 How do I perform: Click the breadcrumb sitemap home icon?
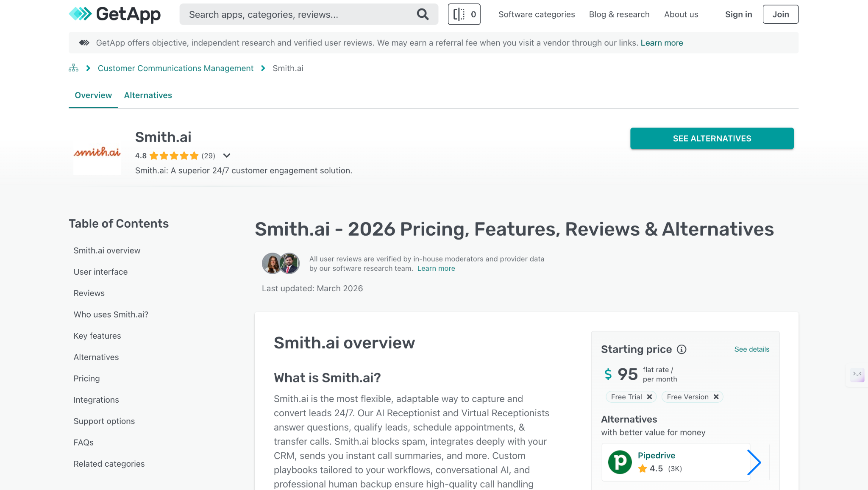73,68
